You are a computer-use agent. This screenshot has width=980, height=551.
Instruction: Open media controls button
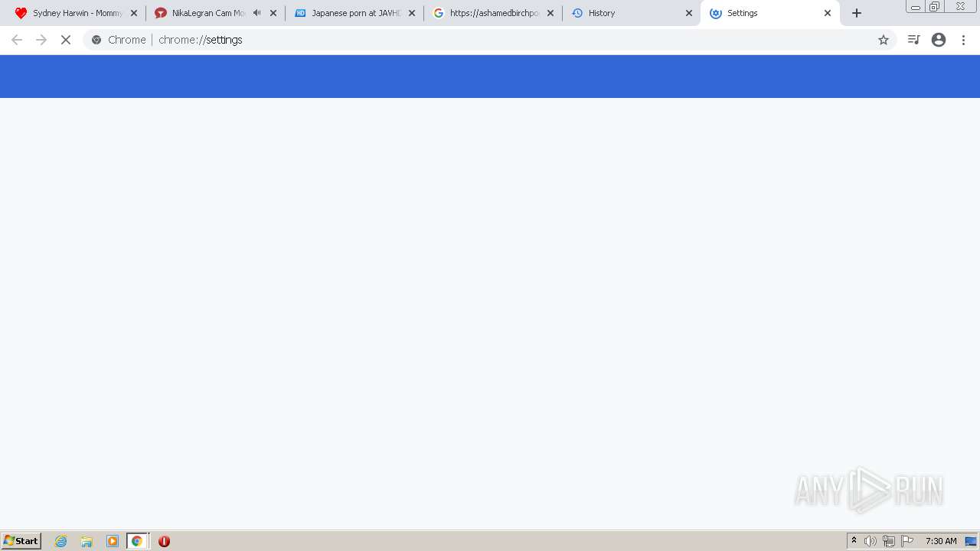click(913, 40)
